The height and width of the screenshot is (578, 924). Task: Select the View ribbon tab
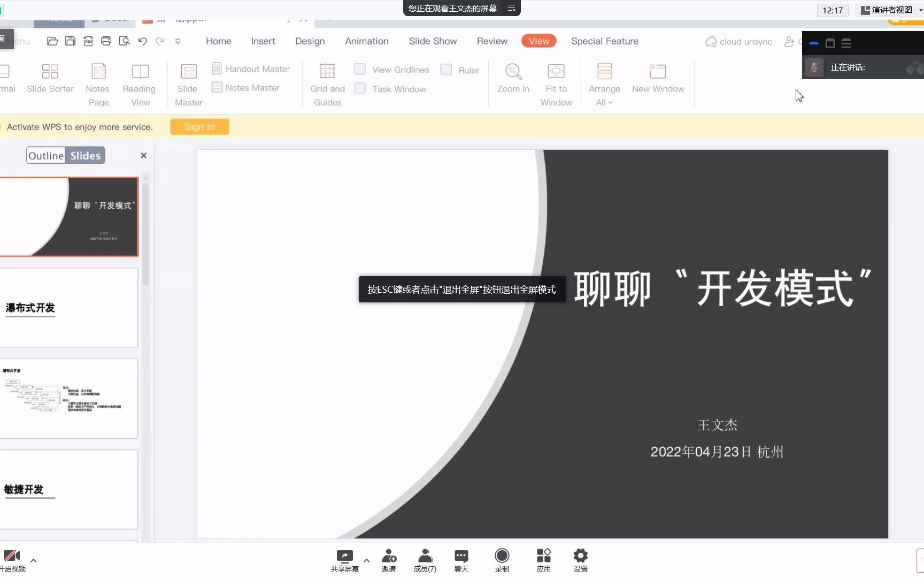(539, 41)
